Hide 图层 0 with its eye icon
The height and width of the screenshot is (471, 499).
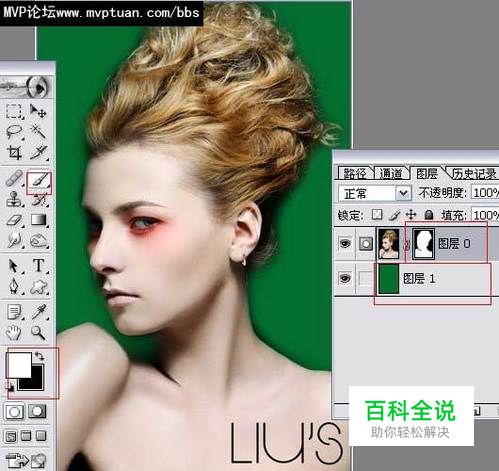(x=345, y=243)
